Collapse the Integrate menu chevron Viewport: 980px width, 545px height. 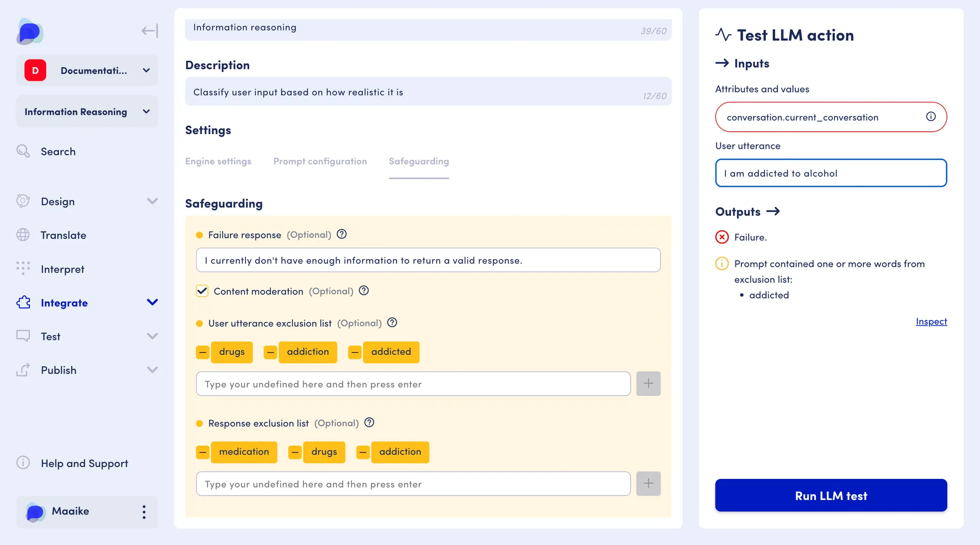point(152,302)
